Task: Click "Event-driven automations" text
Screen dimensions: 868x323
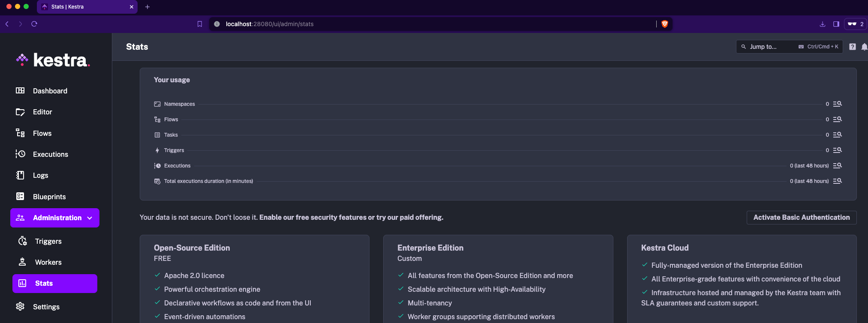Action: tap(205, 317)
